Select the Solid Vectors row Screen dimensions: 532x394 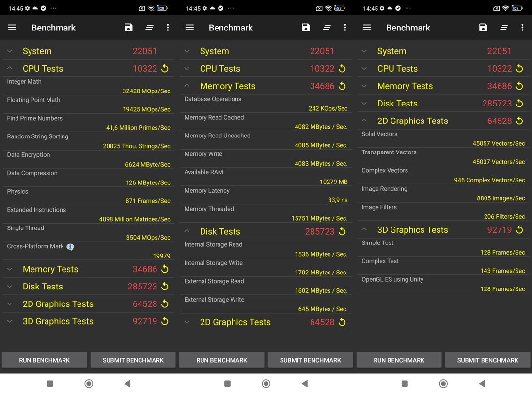(x=443, y=138)
